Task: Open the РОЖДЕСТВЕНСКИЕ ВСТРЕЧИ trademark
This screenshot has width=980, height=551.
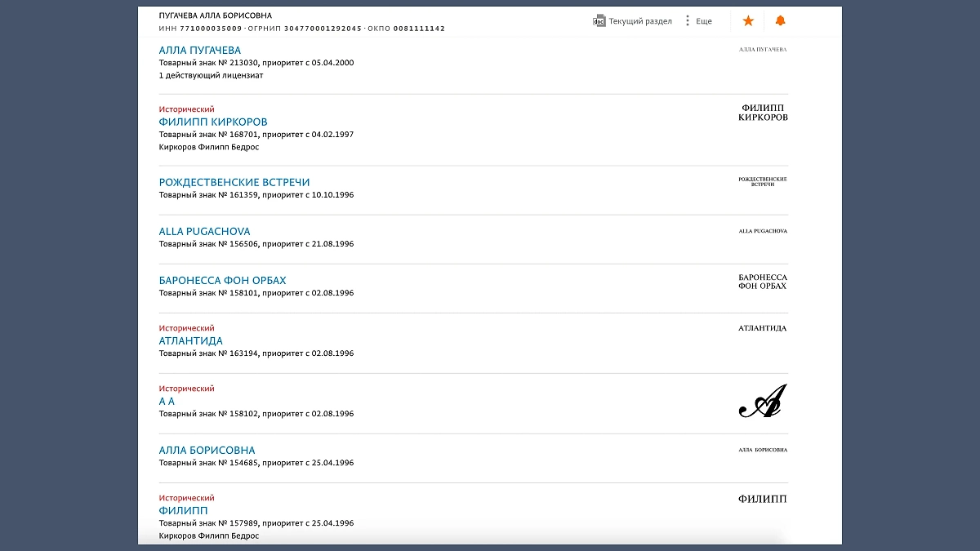Action: [234, 183]
